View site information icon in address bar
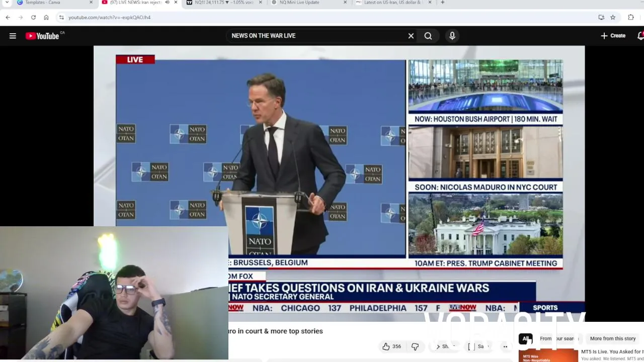 (x=61, y=17)
